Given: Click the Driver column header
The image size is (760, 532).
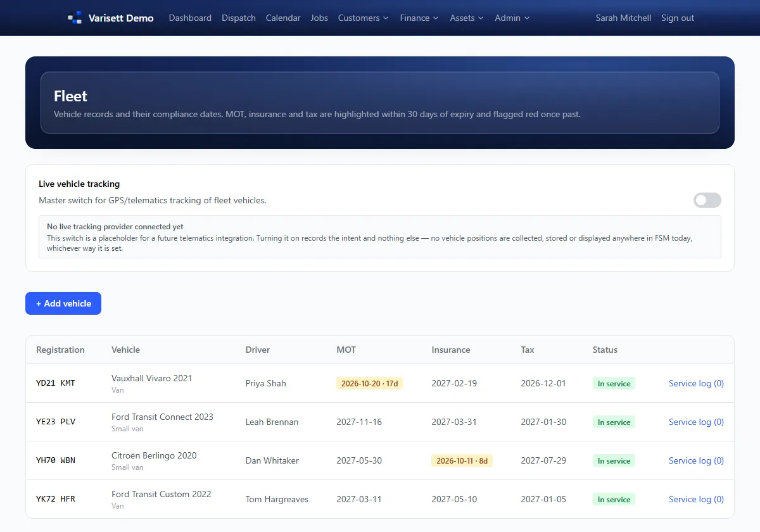Looking at the screenshot, I should click(258, 350).
